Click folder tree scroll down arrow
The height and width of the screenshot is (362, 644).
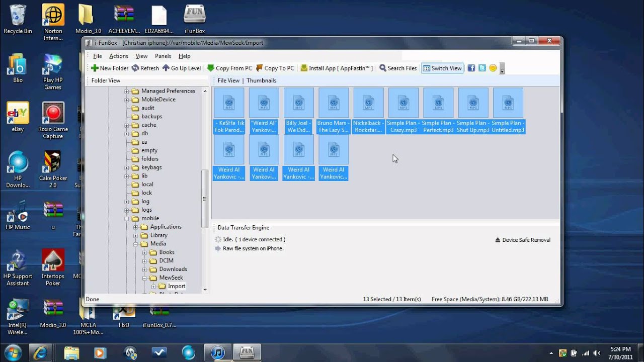pos(205,290)
